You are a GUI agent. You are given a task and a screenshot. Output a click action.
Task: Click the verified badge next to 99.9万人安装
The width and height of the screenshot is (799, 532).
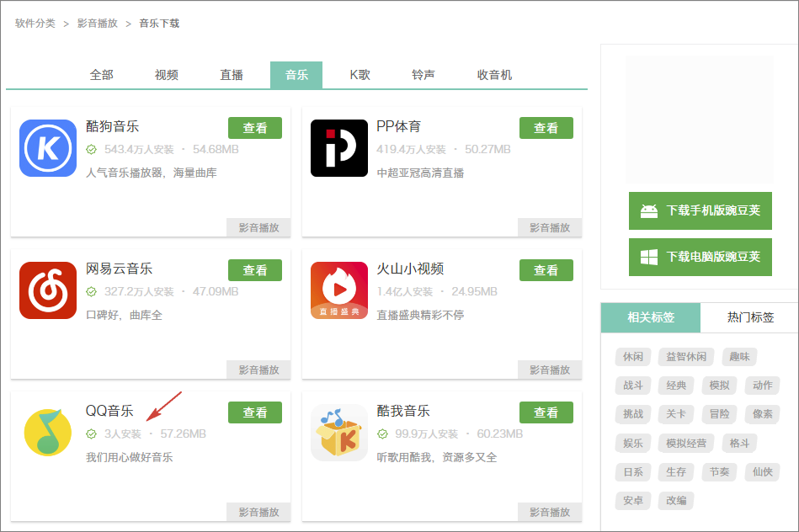tap(383, 434)
